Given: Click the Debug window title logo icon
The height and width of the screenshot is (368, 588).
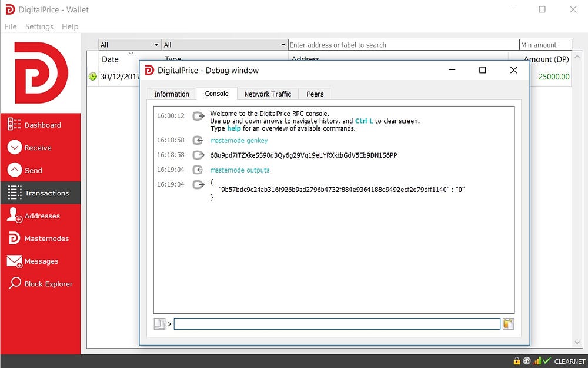Looking at the screenshot, I should click(x=149, y=70).
